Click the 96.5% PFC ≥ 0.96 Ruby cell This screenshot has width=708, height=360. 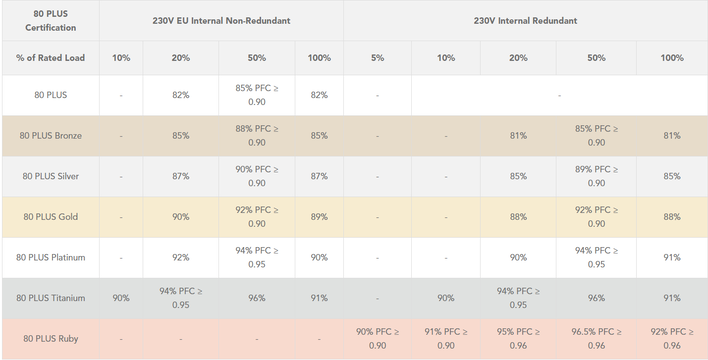pos(596,339)
